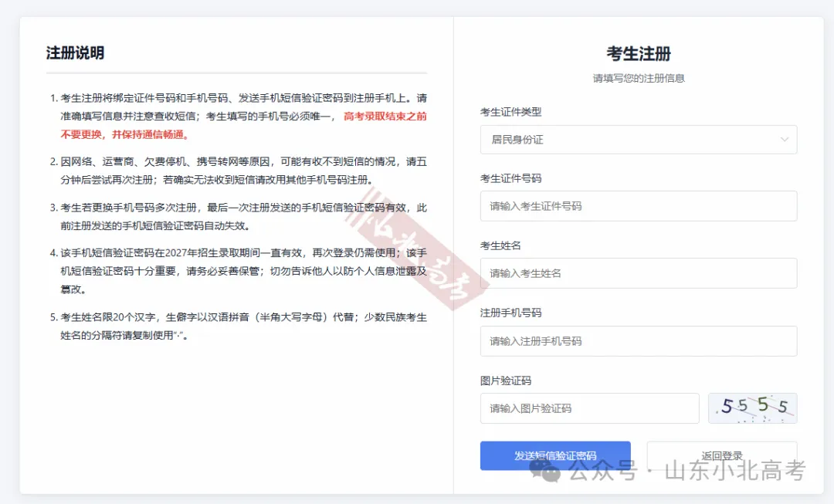Click the 注册手机号码 label
The image size is (834, 504).
tap(510, 313)
